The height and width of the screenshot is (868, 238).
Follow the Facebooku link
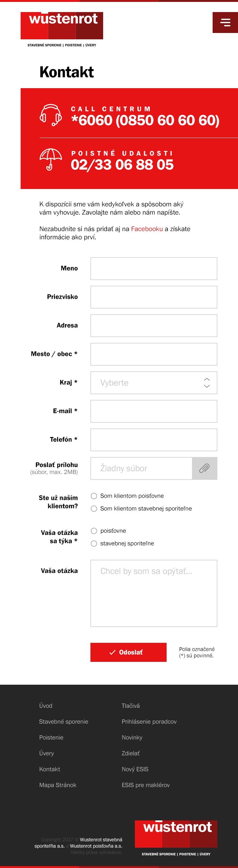click(147, 229)
